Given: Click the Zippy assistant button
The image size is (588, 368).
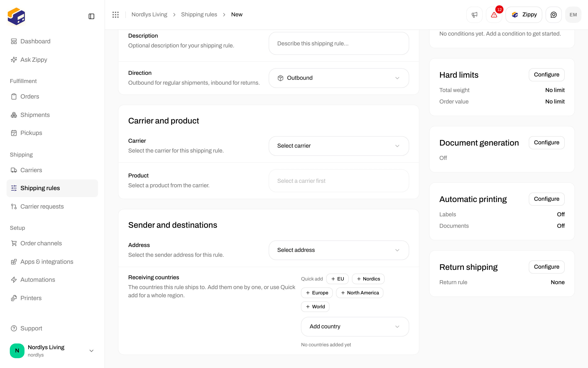Looking at the screenshot, I should [x=524, y=15].
